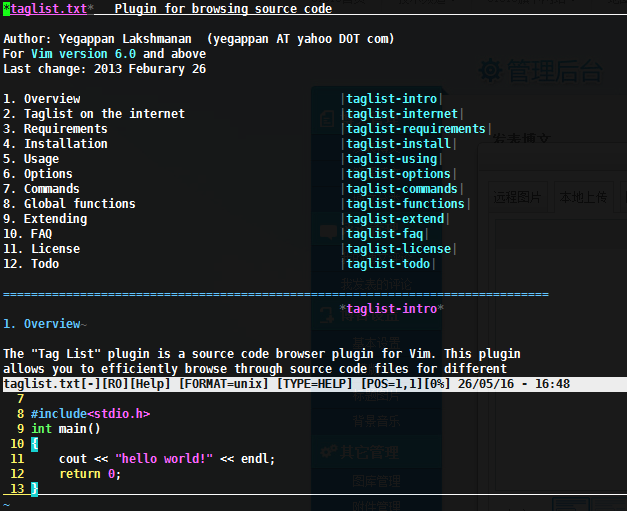Click 管理后台 heading in background browser page
Image resolution: width=627 pixels, height=511 pixels.
click(555, 72)
